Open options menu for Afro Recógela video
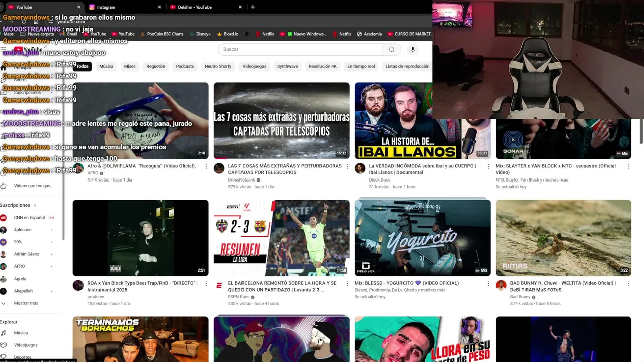The height and width of the screenshot is (362, 644). pos(206,166)
